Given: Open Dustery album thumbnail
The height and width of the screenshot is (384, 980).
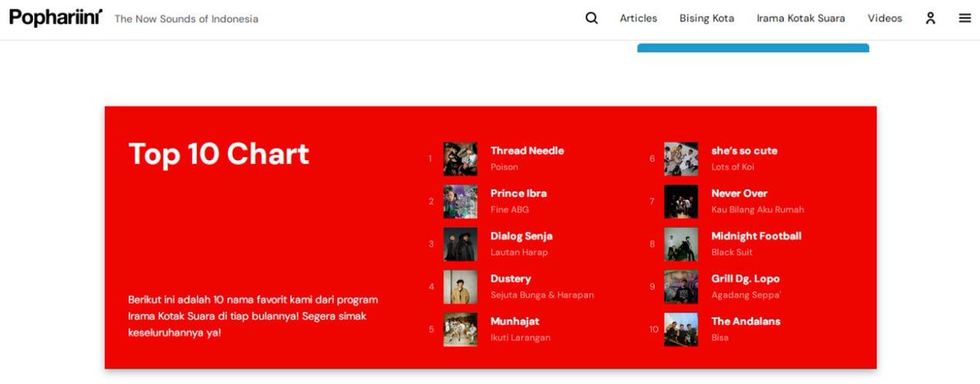Looking at the screenshot, I should (x=461, y=287).
